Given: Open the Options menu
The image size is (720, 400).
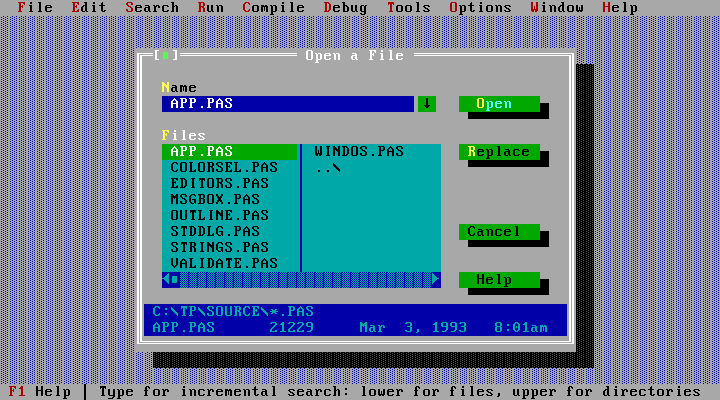Looking at the screenshot, I should 480,8.
